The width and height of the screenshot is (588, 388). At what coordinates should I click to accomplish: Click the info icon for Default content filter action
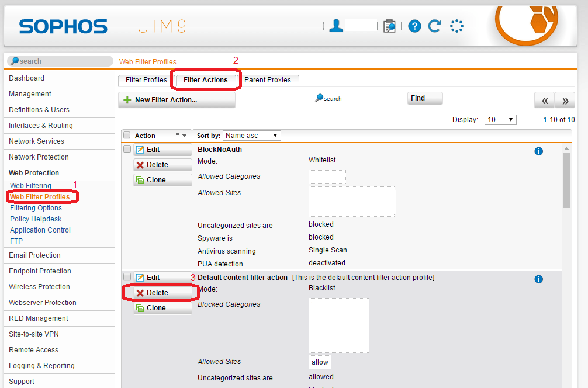pyautogui.click(x=538, y=279)
